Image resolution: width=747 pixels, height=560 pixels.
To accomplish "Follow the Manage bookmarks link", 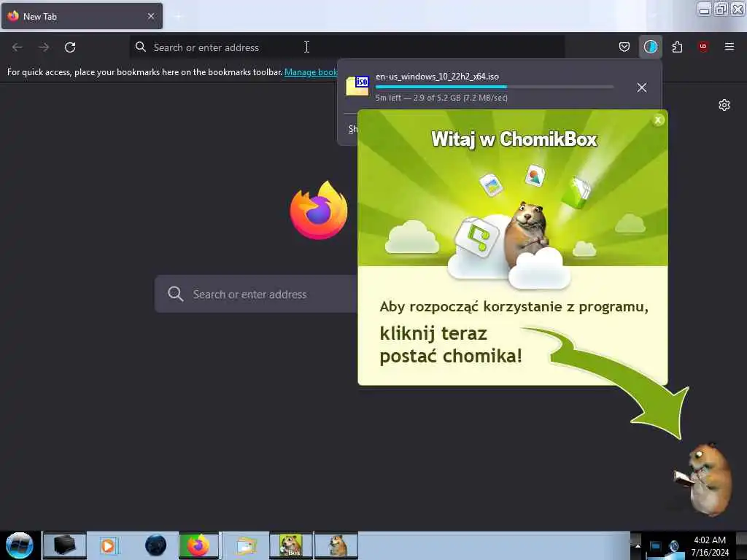I will pyautogui.click(x=311, y=72).
